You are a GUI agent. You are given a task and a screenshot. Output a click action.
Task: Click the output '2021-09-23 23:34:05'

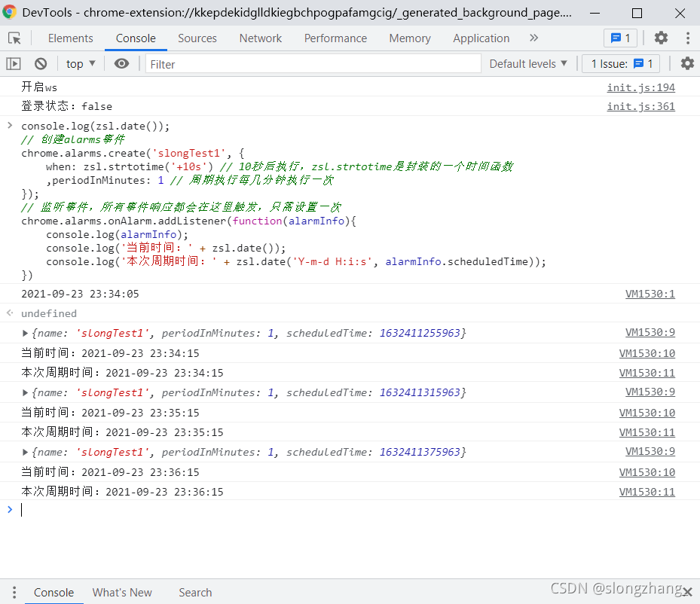80,294
